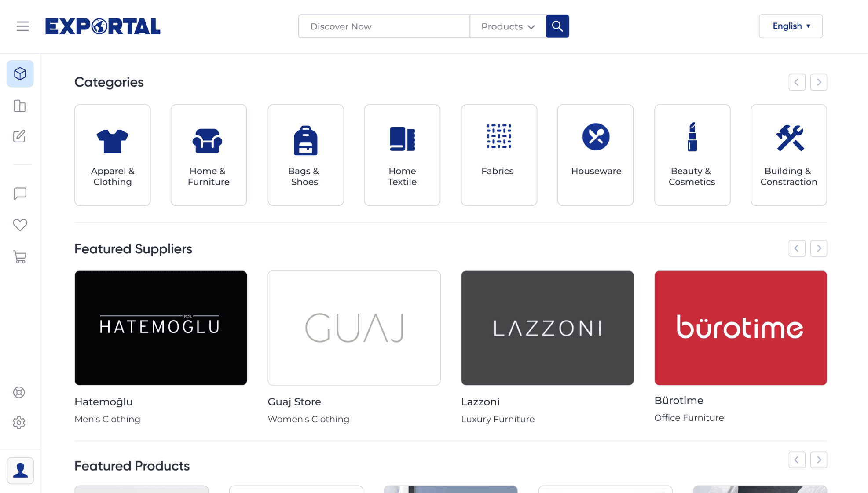Expand the Products search dropdown
This screenshot has width=868, height=493.
tap(507, 26)
